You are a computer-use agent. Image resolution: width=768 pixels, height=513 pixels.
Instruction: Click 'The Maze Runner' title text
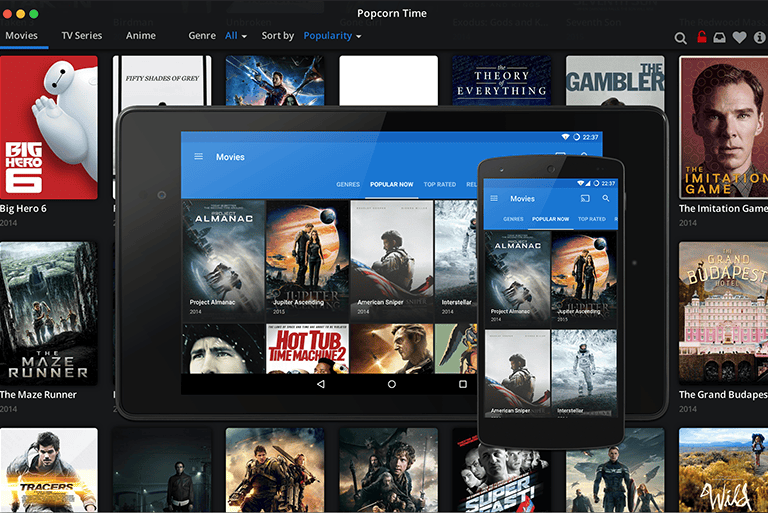coord(38,394)
